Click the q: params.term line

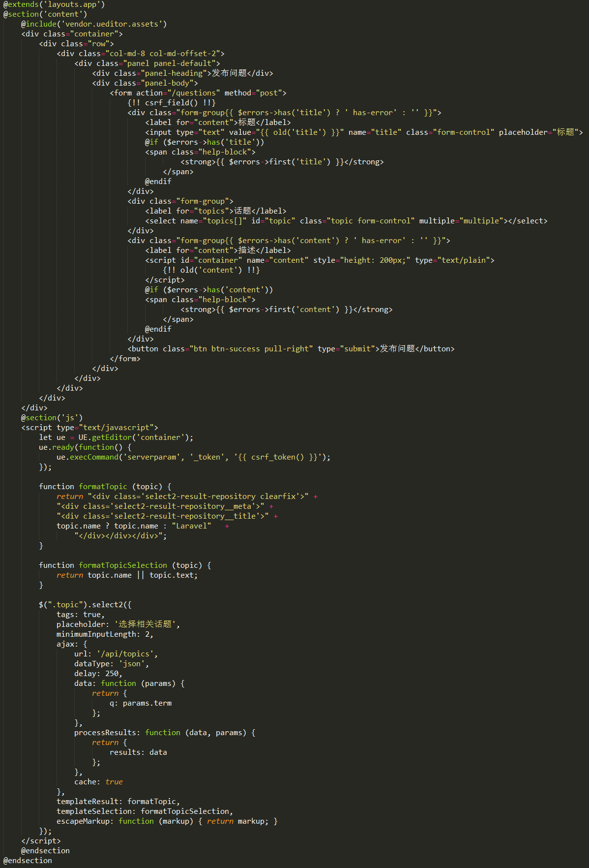pyautogui.click(x=141, y=703)
